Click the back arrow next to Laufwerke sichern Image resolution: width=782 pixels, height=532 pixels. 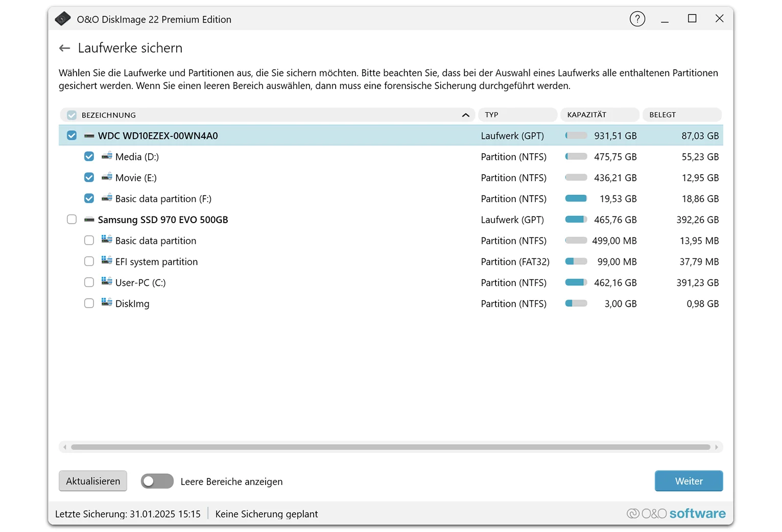(x=64, y=48)
